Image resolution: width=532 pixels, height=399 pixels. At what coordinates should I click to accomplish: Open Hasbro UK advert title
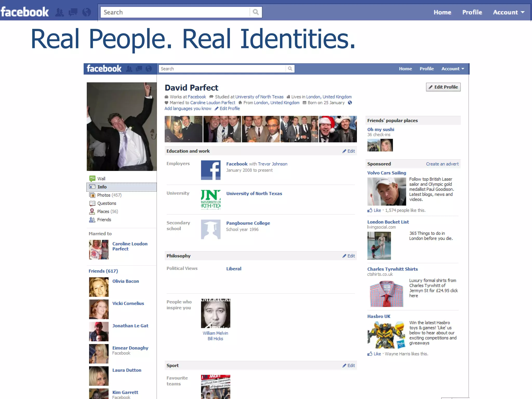[379, 316]
